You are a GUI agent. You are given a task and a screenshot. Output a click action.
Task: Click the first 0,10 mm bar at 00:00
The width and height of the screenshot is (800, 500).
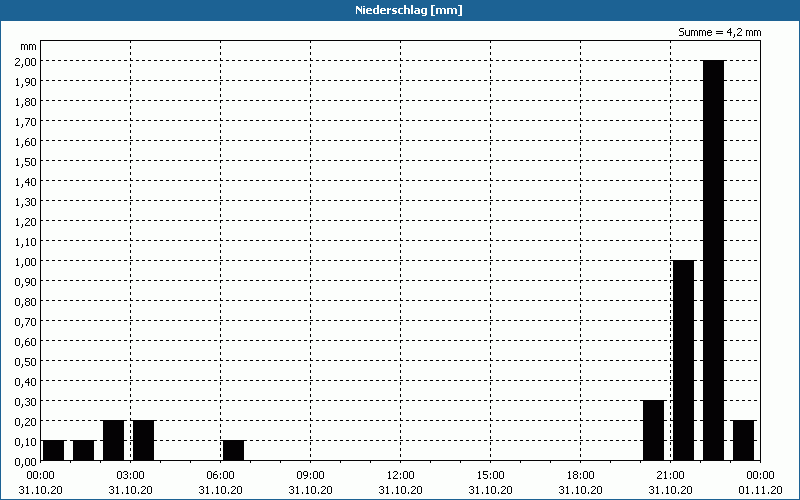[53, 451]
